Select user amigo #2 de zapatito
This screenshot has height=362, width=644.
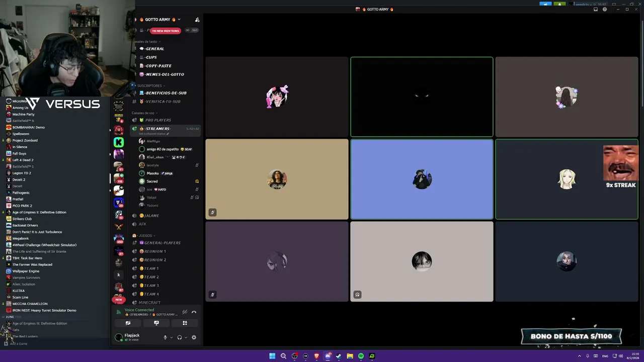162,149
